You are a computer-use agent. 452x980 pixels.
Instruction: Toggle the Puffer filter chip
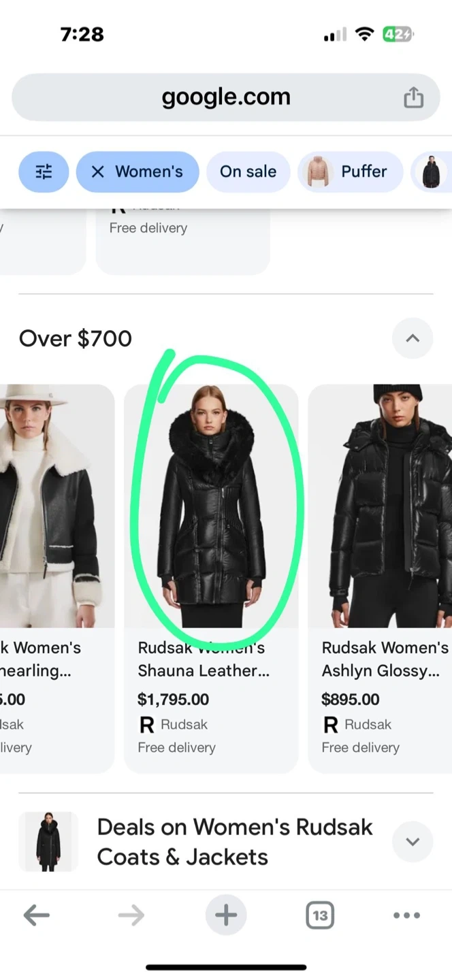(351, 171)
